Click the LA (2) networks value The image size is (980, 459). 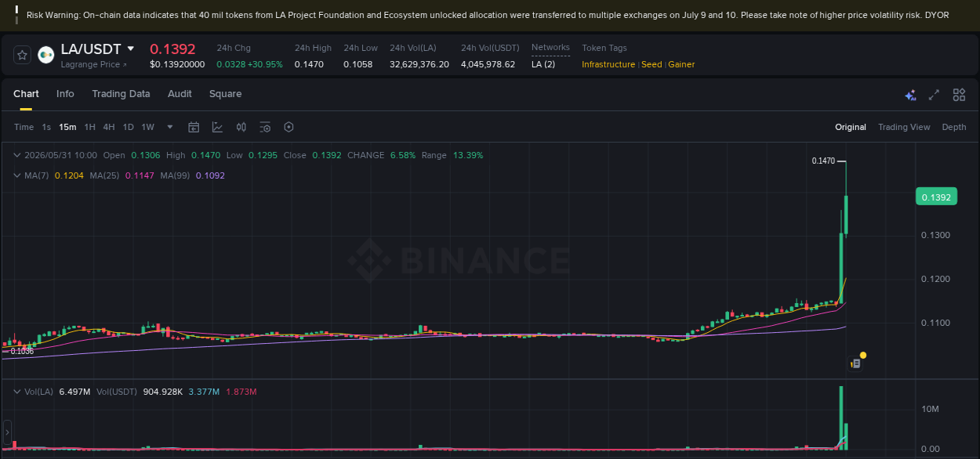pos(543,64)
